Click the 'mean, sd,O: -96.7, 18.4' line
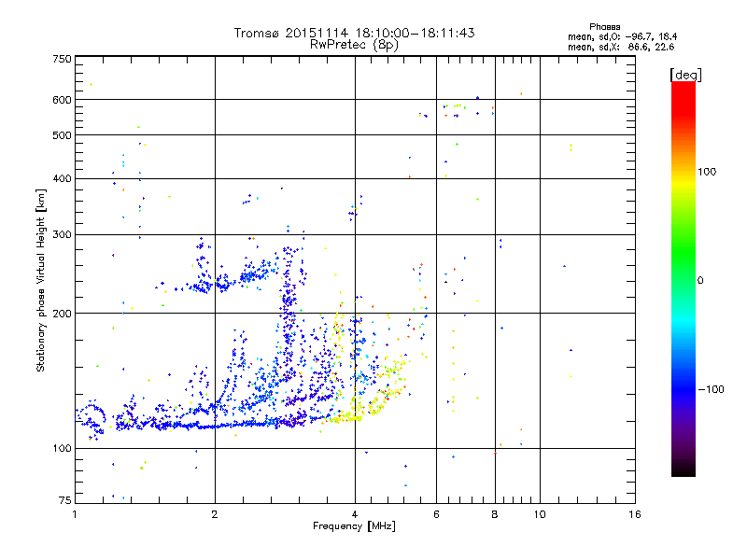The image size is (747, 560). click(622, 37)
